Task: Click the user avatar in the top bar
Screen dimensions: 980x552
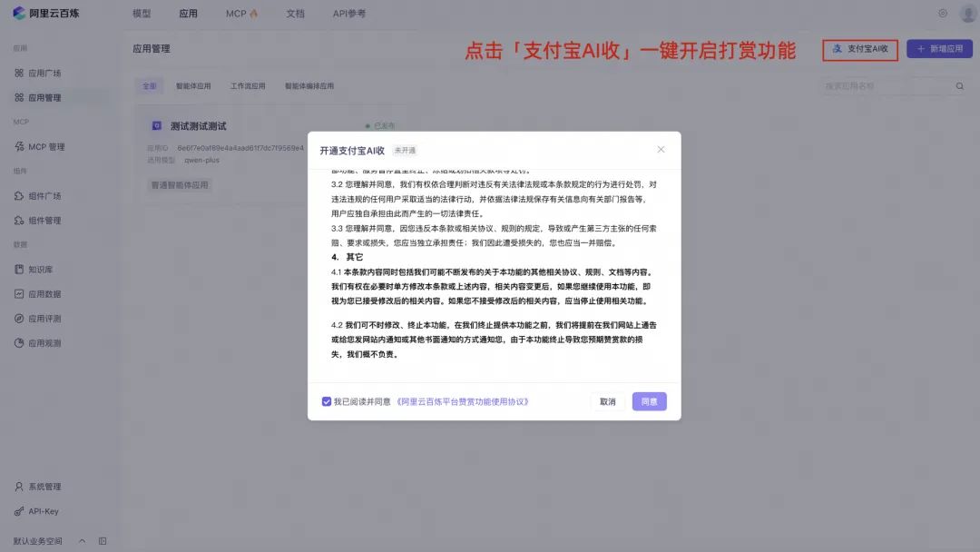Action: point(967,14)
